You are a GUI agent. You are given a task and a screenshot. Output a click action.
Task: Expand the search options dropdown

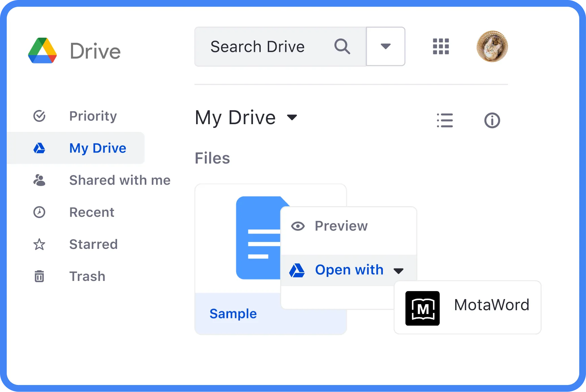[386, 46]
